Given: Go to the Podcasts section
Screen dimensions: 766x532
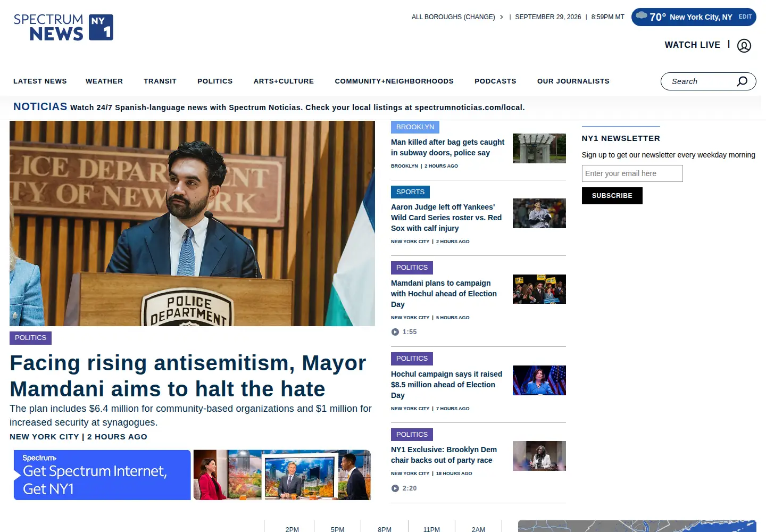Looking at the screenshot, I should click(495, 81).
